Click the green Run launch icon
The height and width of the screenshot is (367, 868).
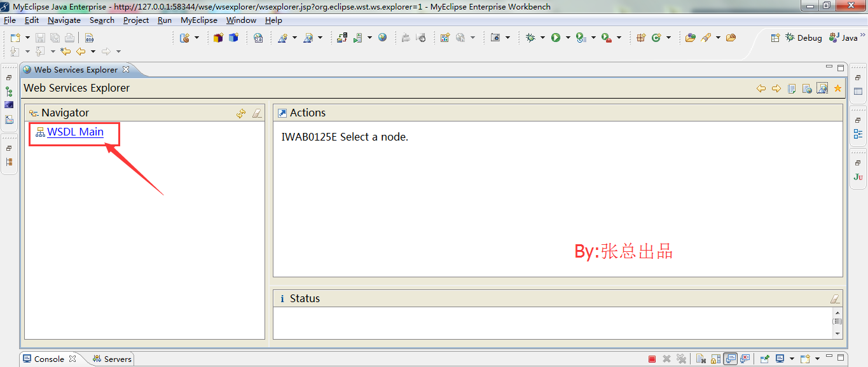click(x=556, y=38)
